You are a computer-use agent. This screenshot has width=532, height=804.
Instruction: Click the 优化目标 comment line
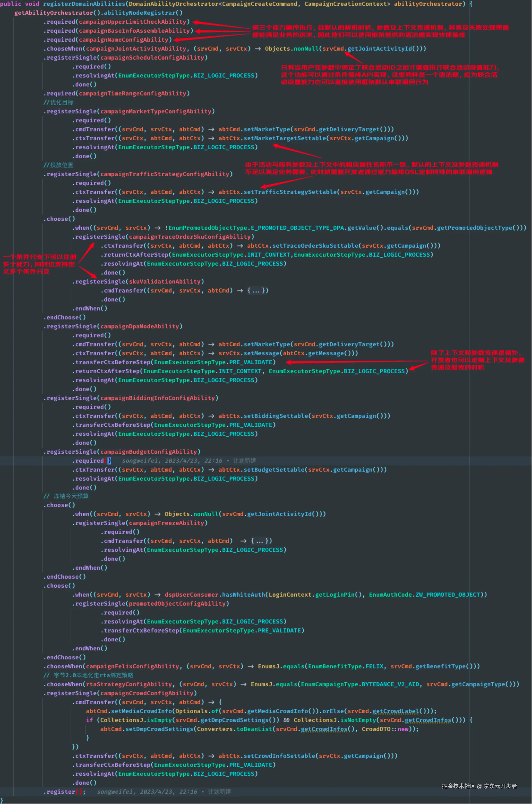(x=58, y=102)
